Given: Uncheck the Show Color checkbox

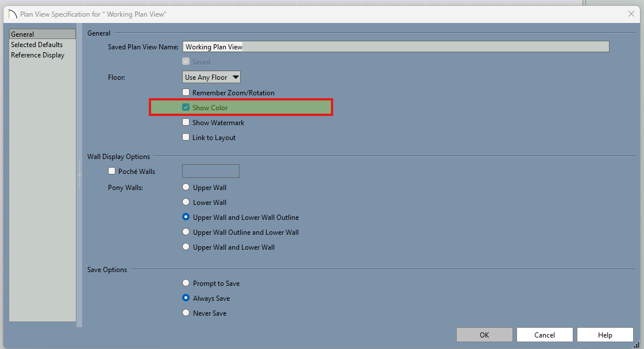Looking at the screenshot, I should coord(186,107).
